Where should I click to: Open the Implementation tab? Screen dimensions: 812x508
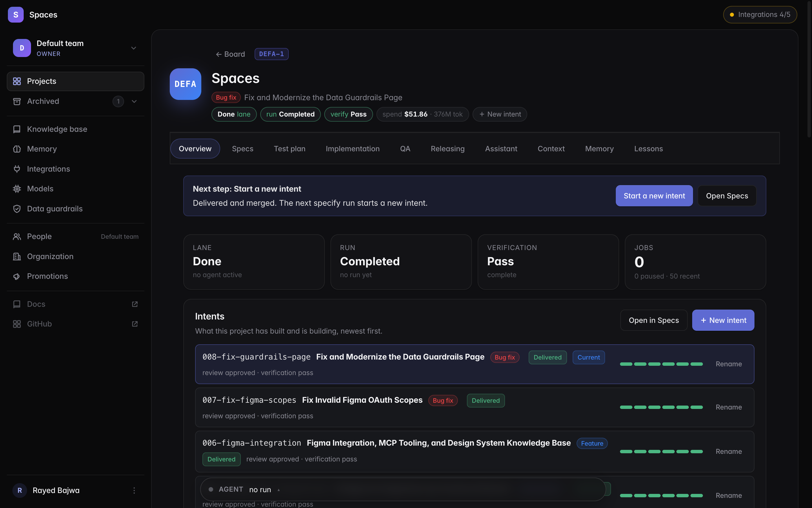[353, 148]
